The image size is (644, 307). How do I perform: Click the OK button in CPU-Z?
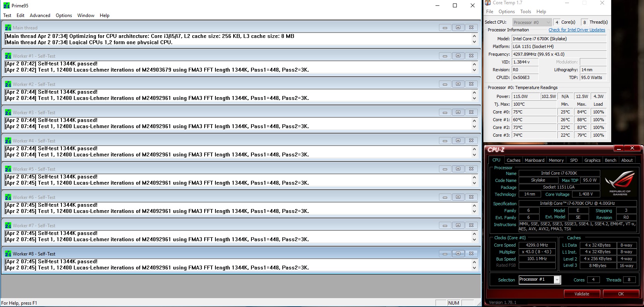coord(621,294)
